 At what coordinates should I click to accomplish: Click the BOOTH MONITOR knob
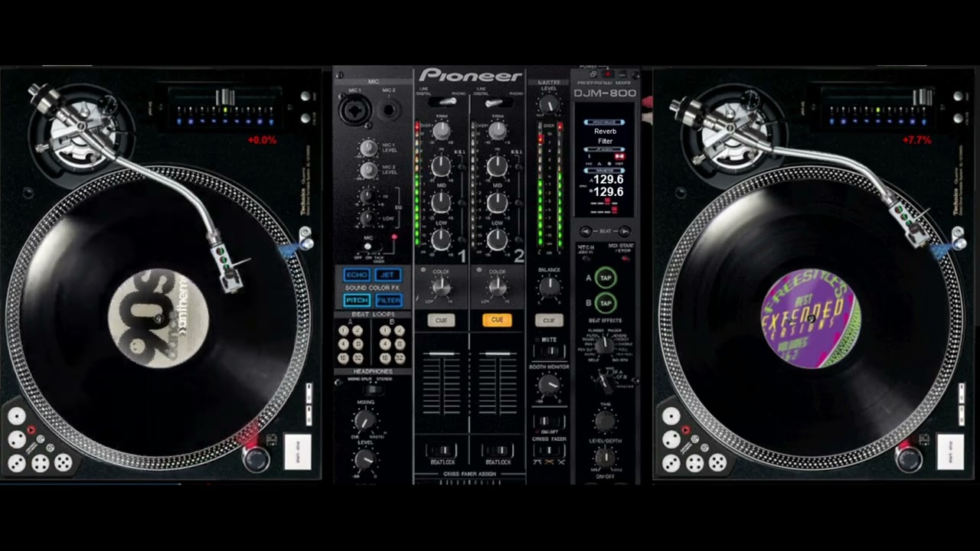point(549,385)
